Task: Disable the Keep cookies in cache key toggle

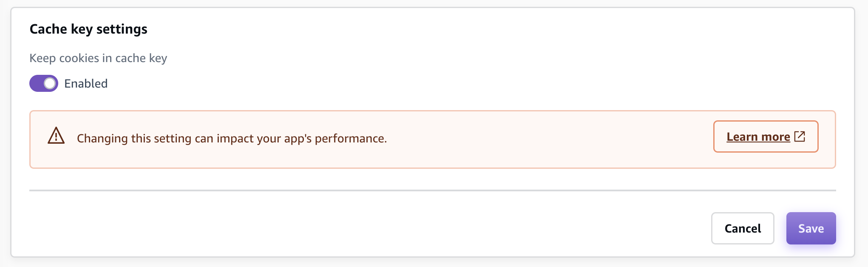Action: 43,83
